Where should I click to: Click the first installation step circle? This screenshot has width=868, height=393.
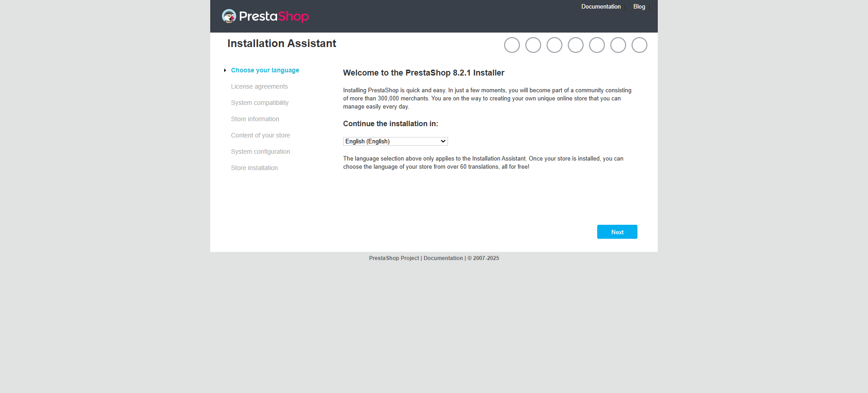tap(512, 45)
